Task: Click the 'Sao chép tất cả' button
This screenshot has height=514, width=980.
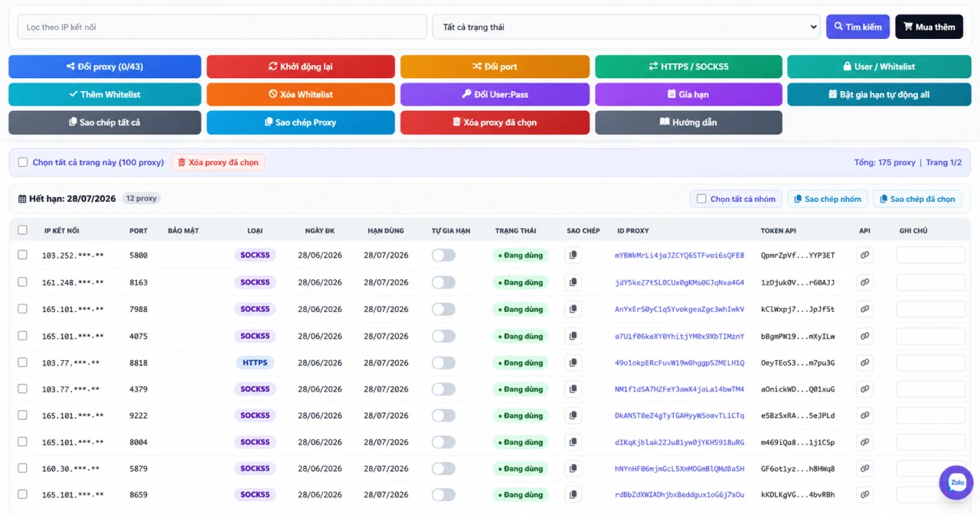Action: point(105,122)
